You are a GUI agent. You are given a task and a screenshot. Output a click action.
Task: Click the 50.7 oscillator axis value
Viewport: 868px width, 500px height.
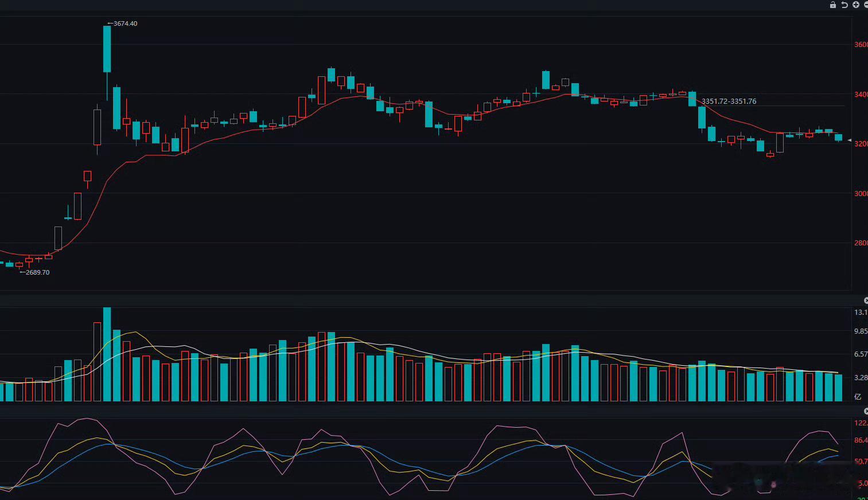tap(861, 461)
